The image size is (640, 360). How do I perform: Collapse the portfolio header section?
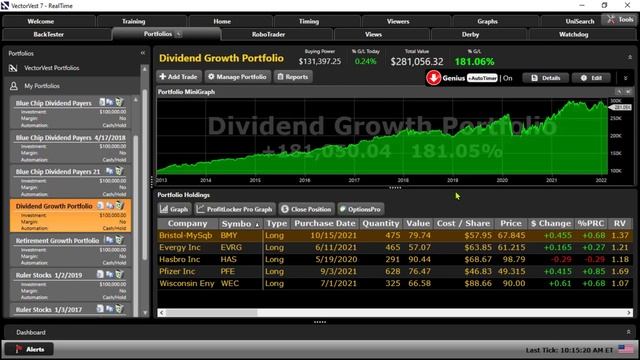[630, 57]
